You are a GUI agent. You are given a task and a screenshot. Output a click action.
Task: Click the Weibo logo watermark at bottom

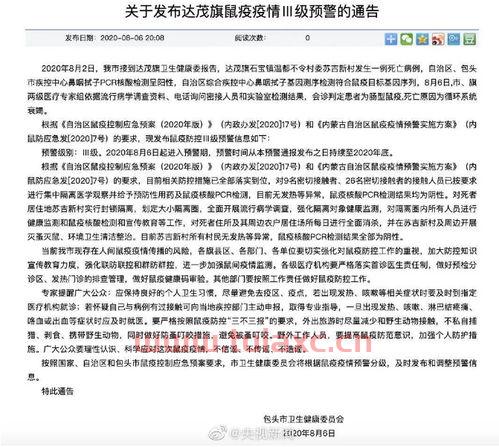(218, 433)
